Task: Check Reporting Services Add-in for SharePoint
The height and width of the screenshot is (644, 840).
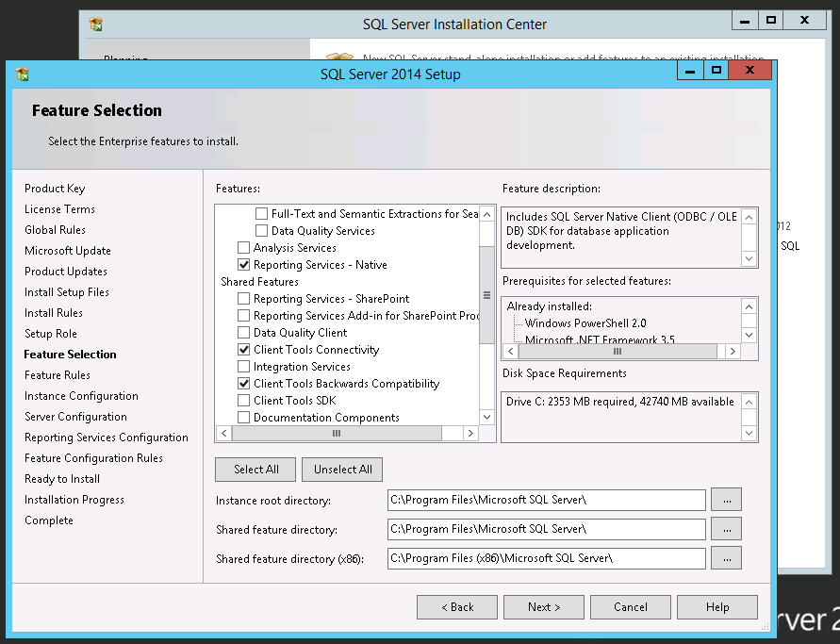Action: pyautogui.click(x=243, y=316)
